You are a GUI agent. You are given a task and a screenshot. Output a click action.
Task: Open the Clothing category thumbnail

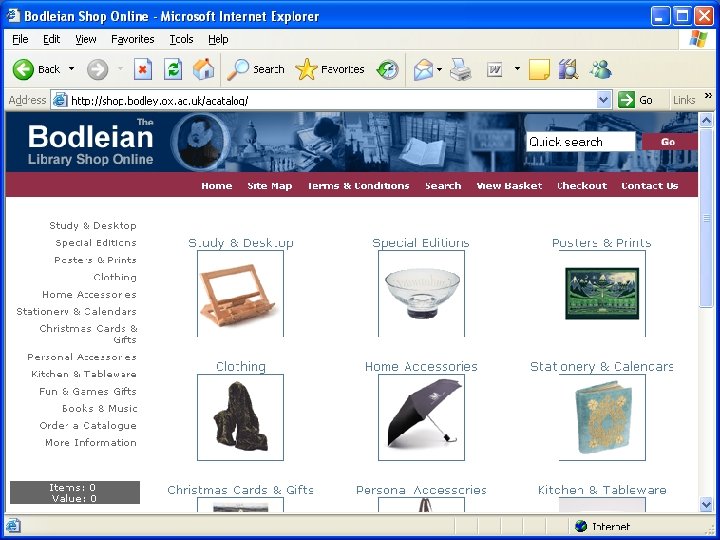coord(240,417)
